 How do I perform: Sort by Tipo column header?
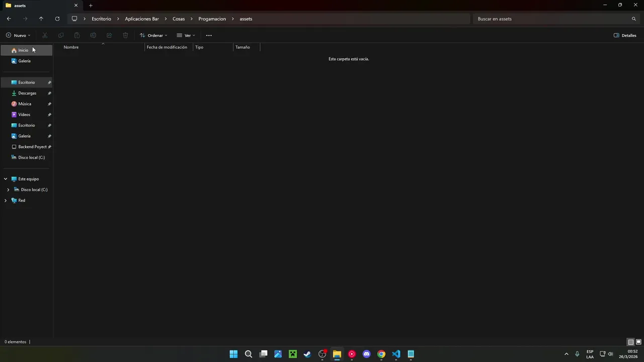[213, 47]
